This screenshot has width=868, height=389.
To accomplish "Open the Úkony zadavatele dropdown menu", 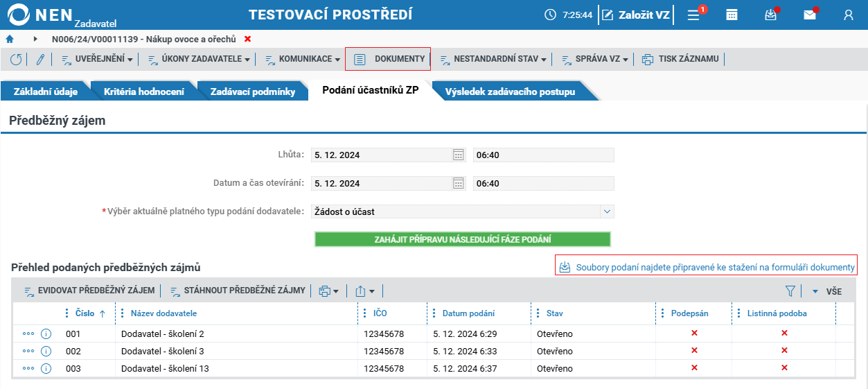I will click(199, 59).
